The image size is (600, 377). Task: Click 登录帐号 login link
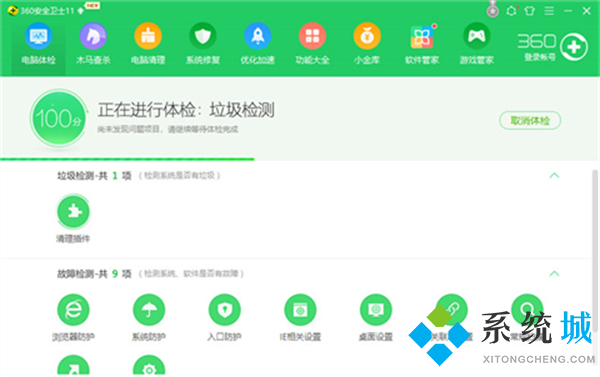point(539,57)
